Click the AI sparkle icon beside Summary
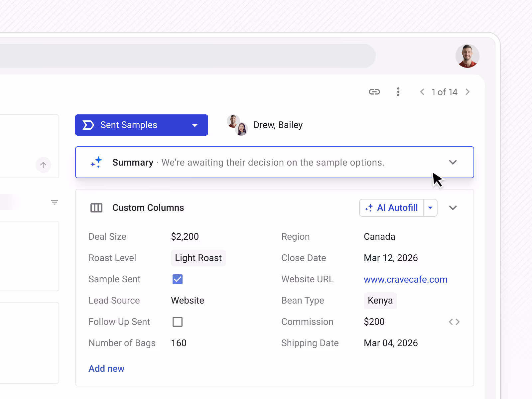The width and height of the screenshot is (532, 399). click(x=96, y=162)
